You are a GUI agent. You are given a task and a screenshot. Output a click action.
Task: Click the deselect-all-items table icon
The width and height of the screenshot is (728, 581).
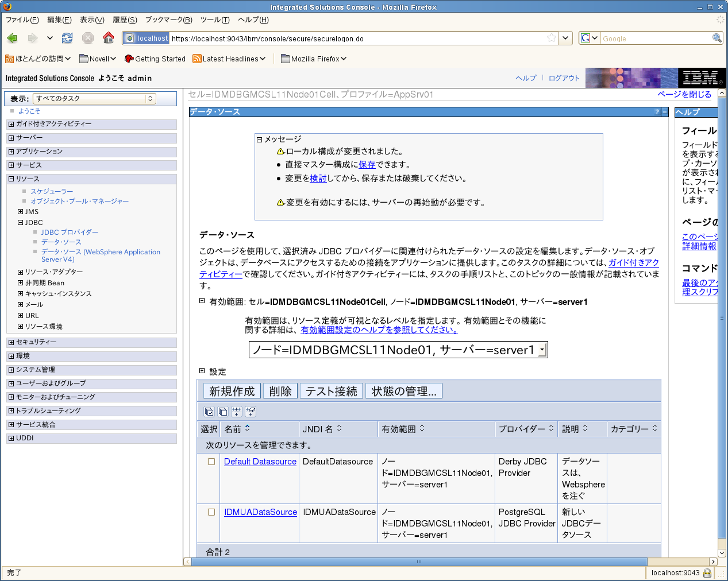223,412
